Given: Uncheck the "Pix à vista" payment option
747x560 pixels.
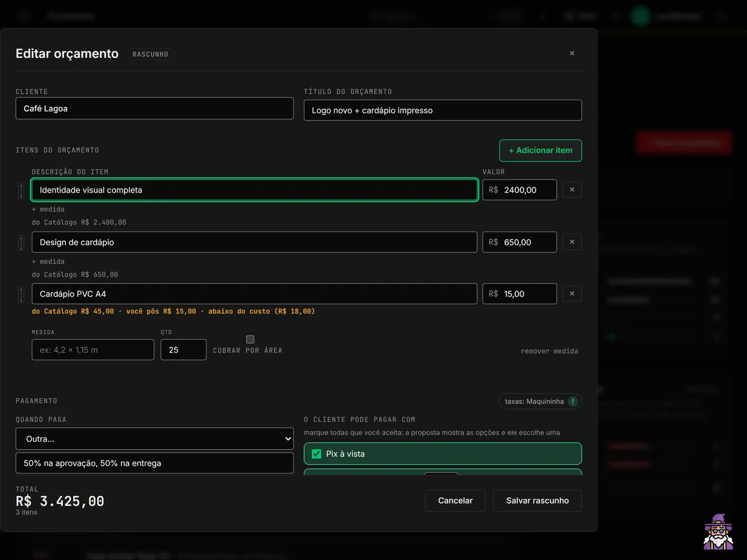Looking at the screenshot, I should (316, 454).
